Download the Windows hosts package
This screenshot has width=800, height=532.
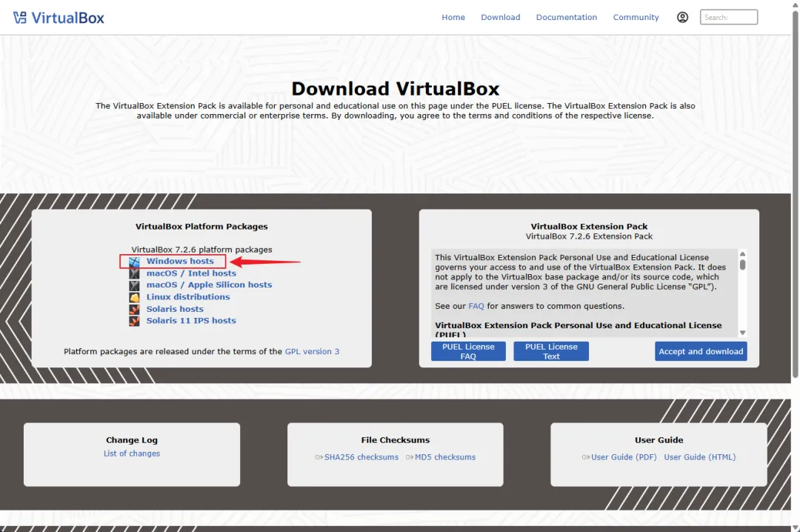tap(180, 261)
